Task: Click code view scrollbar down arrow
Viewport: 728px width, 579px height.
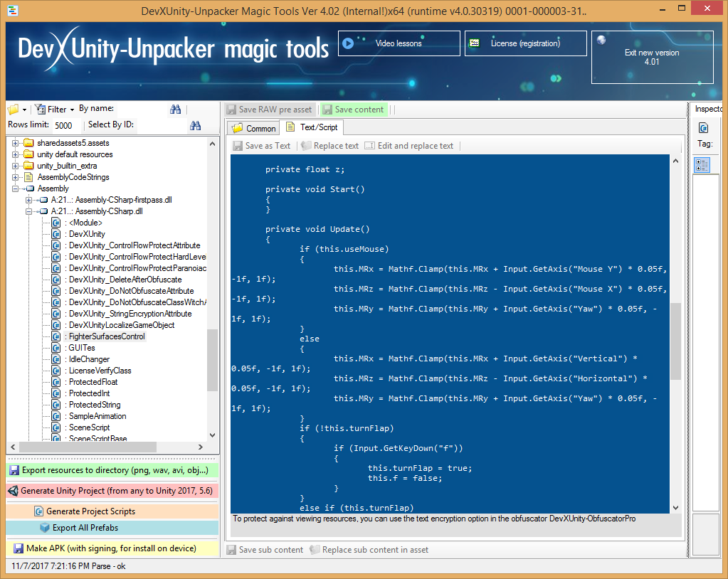Action: pyautogui.click(x=675, y=508)
